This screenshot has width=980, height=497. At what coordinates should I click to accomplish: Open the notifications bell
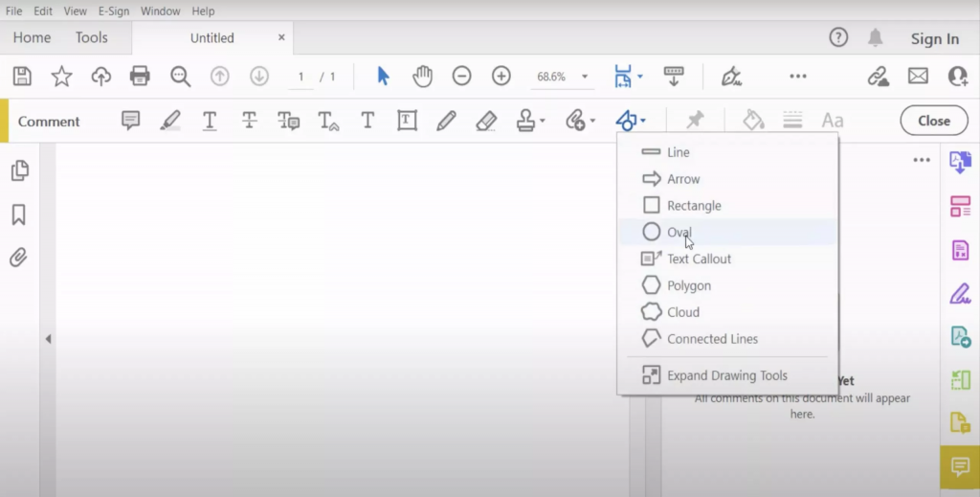[x=875, y=37]
